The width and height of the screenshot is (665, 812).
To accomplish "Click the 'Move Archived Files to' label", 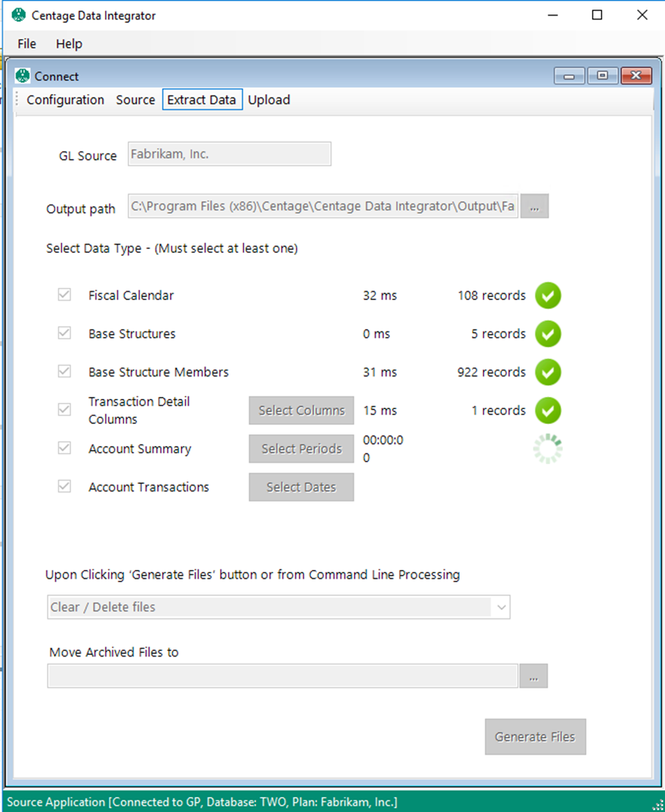I will (x=114, y=652).
